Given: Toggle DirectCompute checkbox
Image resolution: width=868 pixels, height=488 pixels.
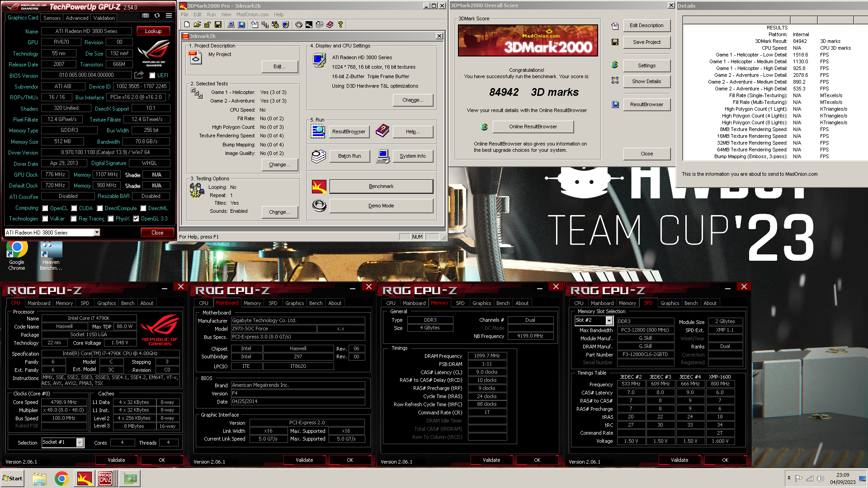Looking at the screenshot, I should pos(100,208).
